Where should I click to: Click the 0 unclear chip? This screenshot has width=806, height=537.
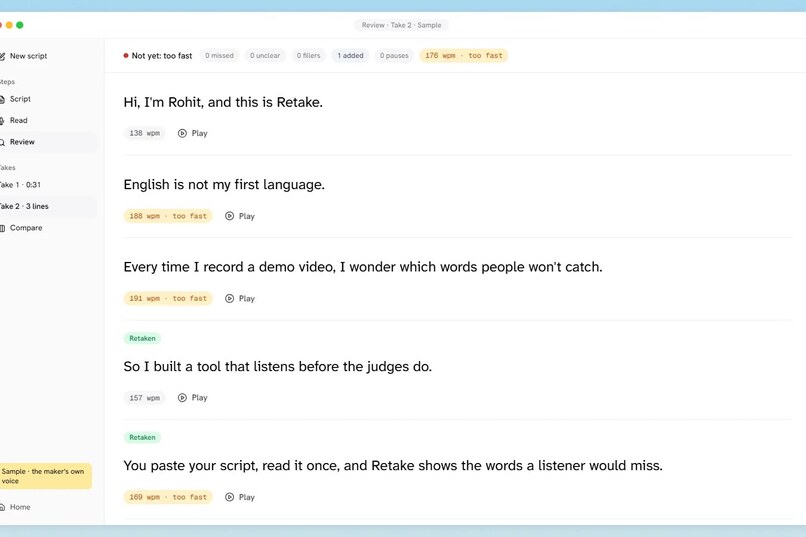265,55
